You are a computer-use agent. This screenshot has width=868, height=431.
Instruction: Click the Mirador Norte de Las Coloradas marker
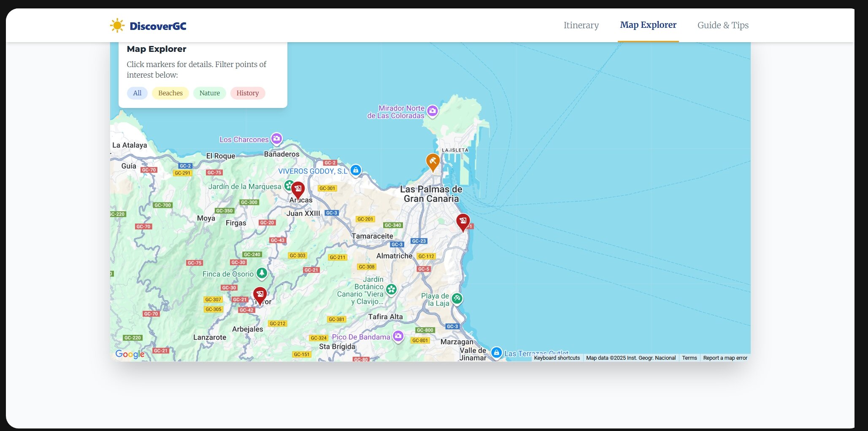pyautogui.click(x=432, y=110)
